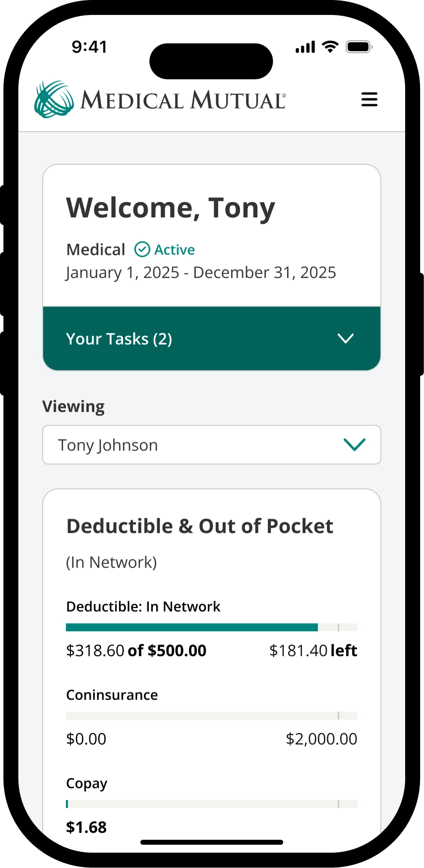424x868 pixels.
Task: Select Tony Johnson in Viewing field
Action: click(108, 445)
